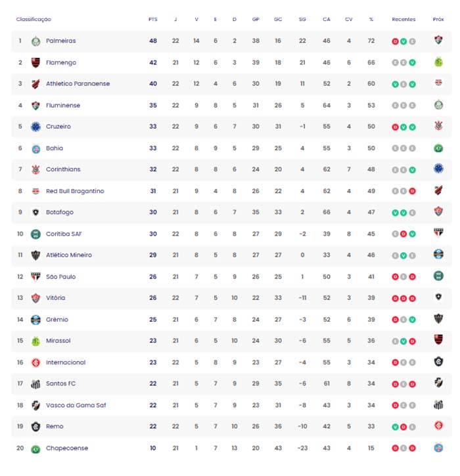The image size is (460, 476).
Task: Select the Internacional row in standings
Action: [231, 362]
